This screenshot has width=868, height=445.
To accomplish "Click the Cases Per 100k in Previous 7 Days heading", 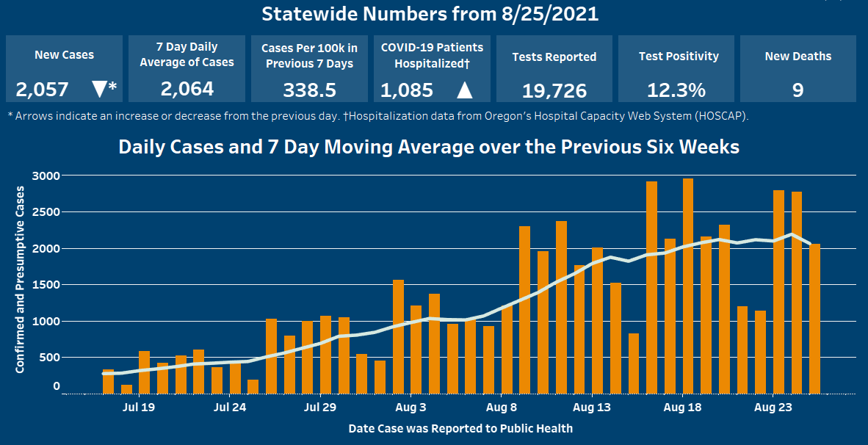I will [309, 55].
